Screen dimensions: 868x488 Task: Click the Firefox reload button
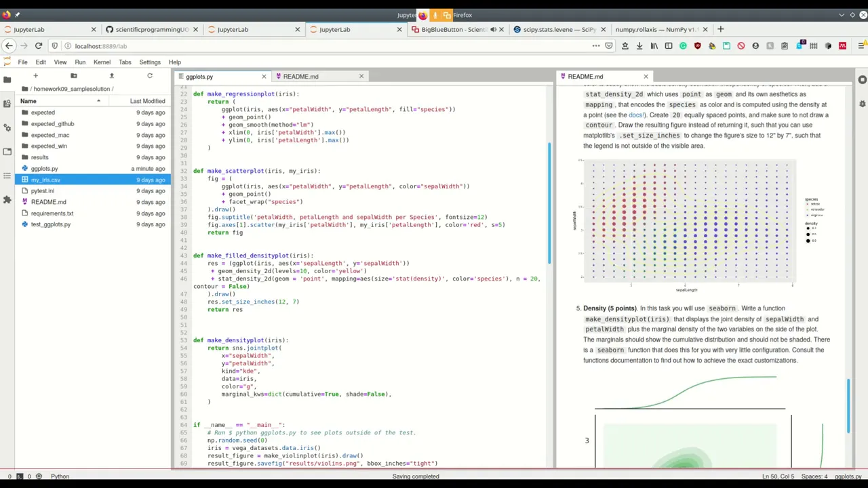coord(39,45)
